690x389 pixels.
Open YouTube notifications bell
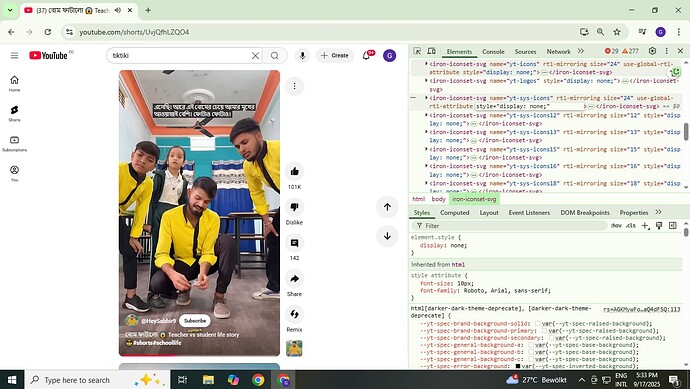tap(366, 55)
